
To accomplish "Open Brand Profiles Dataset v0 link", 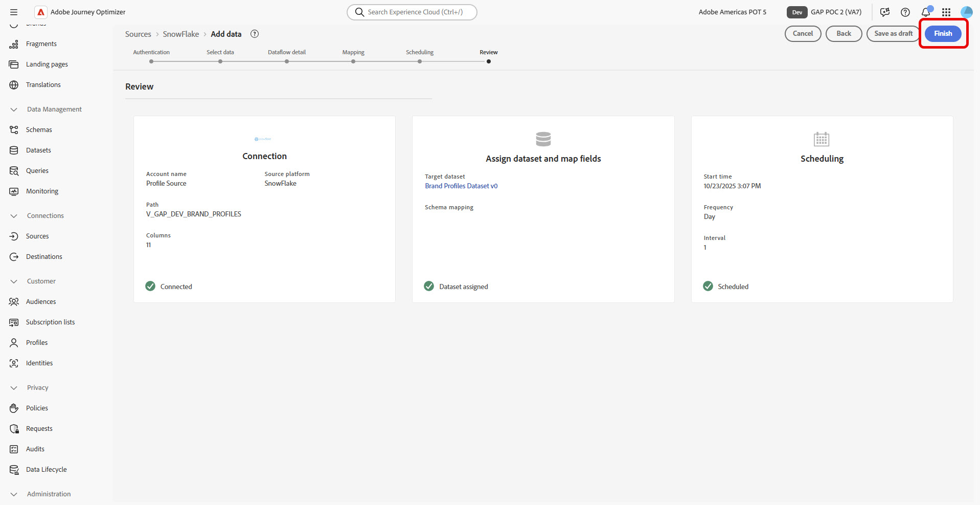I will click(461, 186).
